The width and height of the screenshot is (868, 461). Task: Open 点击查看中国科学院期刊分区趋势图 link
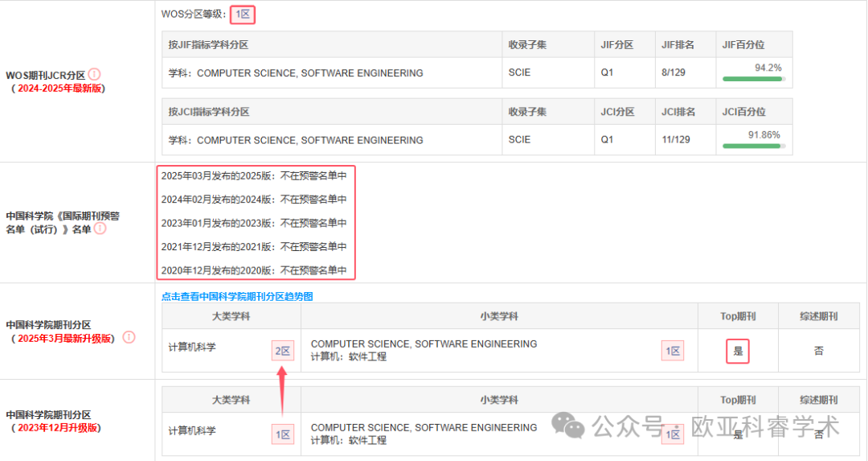(x=237, y=296)
